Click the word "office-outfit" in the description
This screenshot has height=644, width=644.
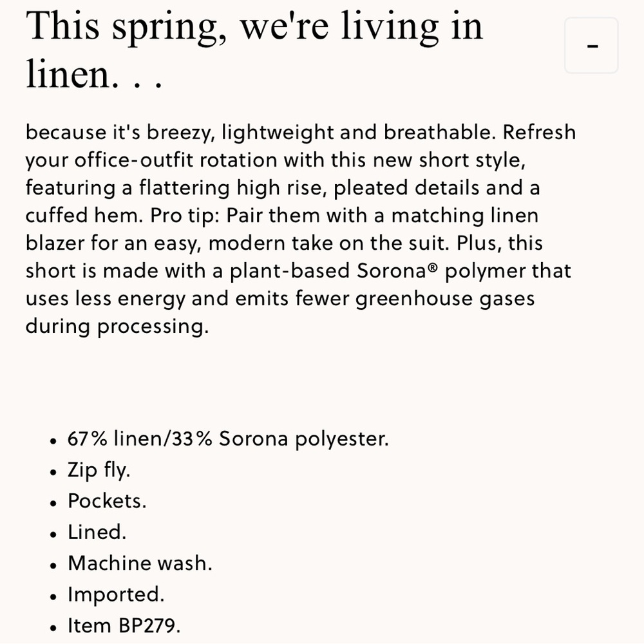coord(133,160)
